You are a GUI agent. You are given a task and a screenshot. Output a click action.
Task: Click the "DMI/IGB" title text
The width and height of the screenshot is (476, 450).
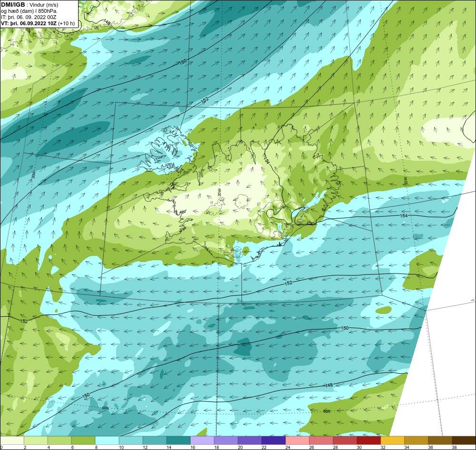(13, 5)
